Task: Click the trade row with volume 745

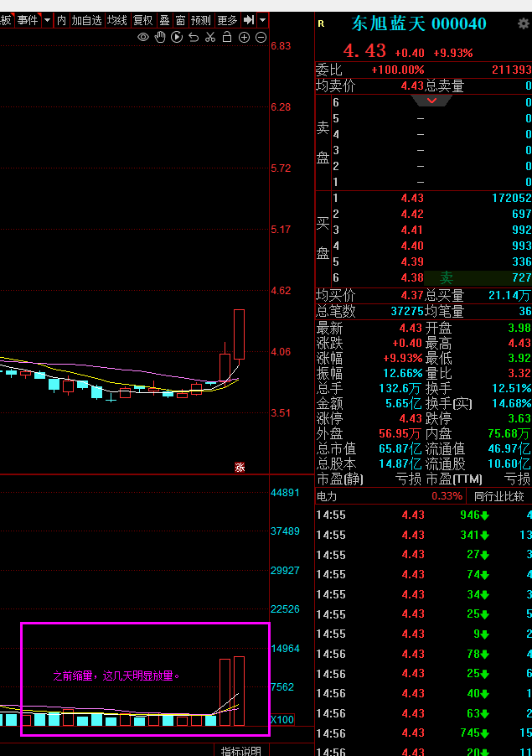Action: [424, 733]
